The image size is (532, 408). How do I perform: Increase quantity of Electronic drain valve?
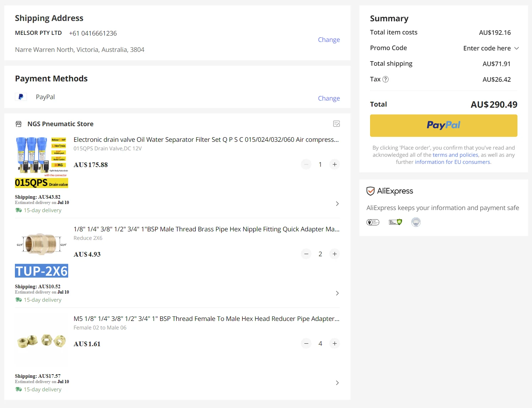coord(335,164)
